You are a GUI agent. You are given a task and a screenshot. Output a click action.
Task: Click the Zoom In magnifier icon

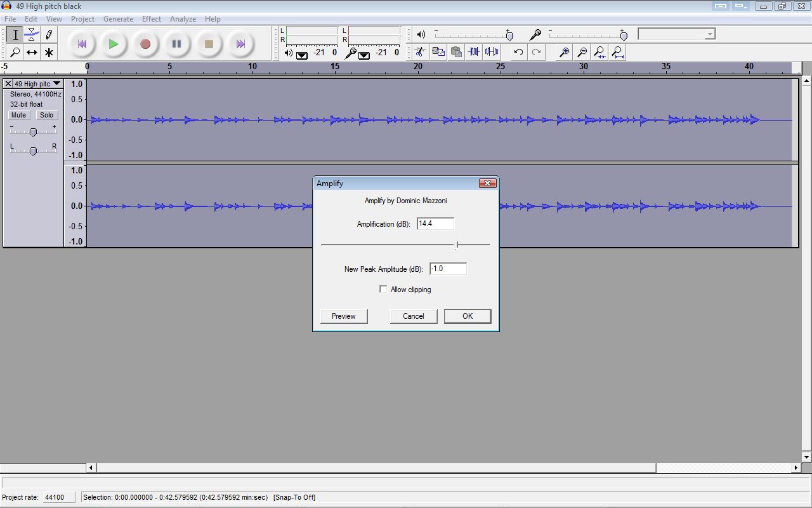pyautogui.click(x=564, y=52)
